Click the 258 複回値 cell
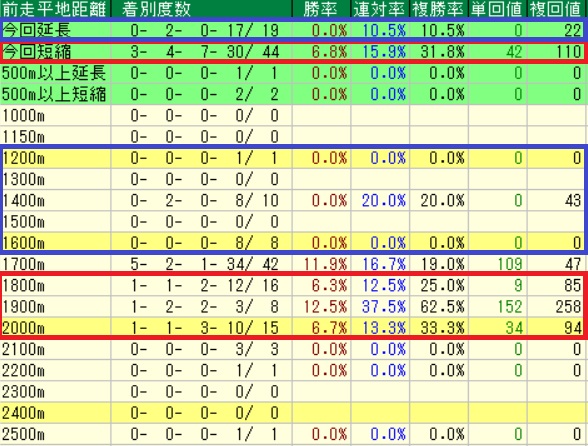 [568, 307]
